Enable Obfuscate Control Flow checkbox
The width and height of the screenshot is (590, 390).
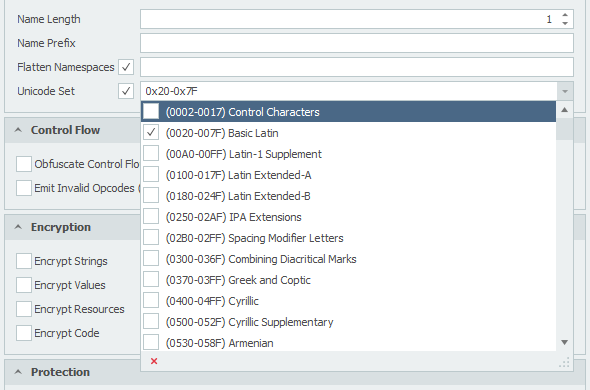(x=24, y=164)
